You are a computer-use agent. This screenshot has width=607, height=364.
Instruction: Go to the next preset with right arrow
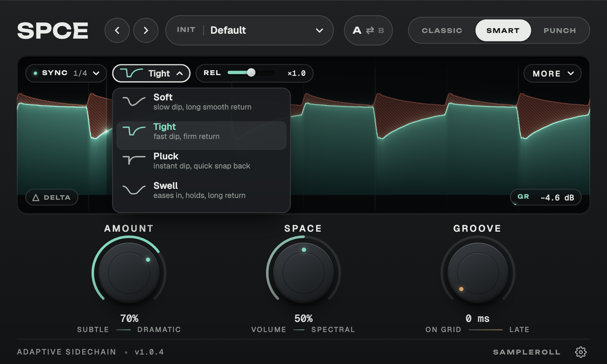coord(146,31)
